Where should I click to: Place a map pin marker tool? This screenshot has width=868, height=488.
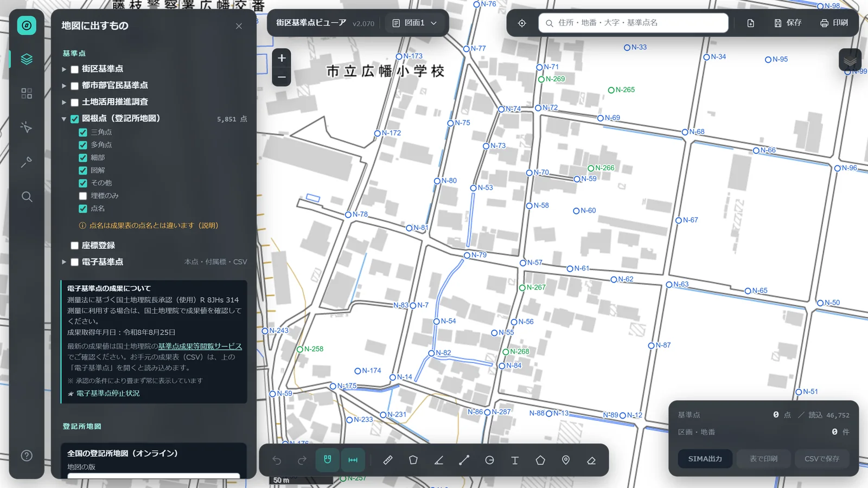tap(566, 460)
